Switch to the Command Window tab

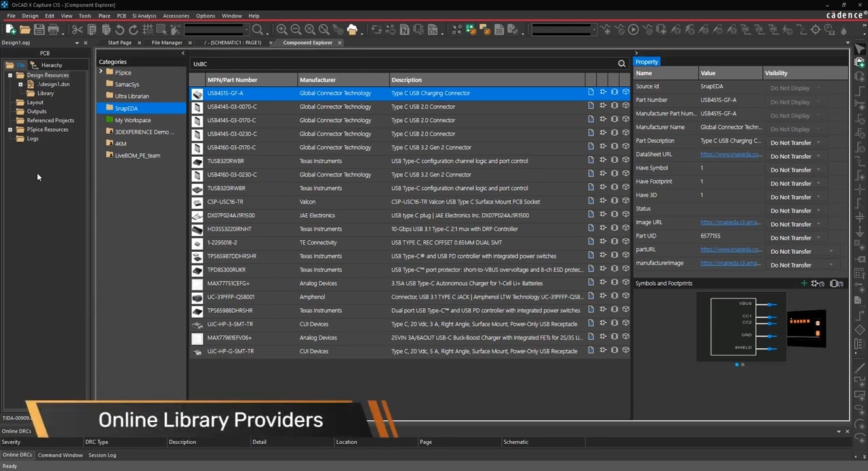(60, 455)
